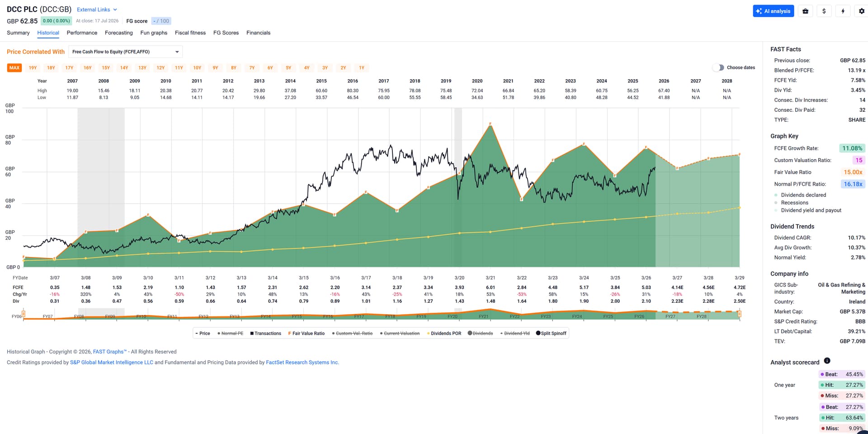Image resolution: width=868 pixels, height=434 pixels.
Task: Toggle Price series in chart legend
Action: coord(203,334)
